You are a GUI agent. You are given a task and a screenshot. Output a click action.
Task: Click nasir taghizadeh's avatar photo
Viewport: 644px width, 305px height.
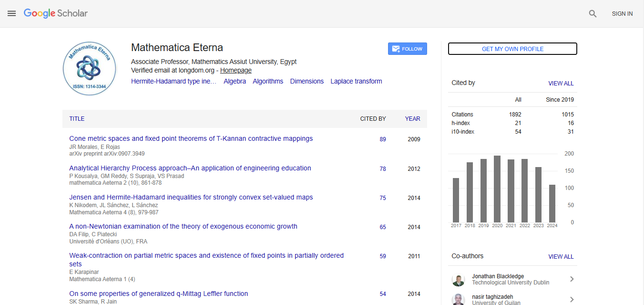pyautogui.click(x=458, y=299)
